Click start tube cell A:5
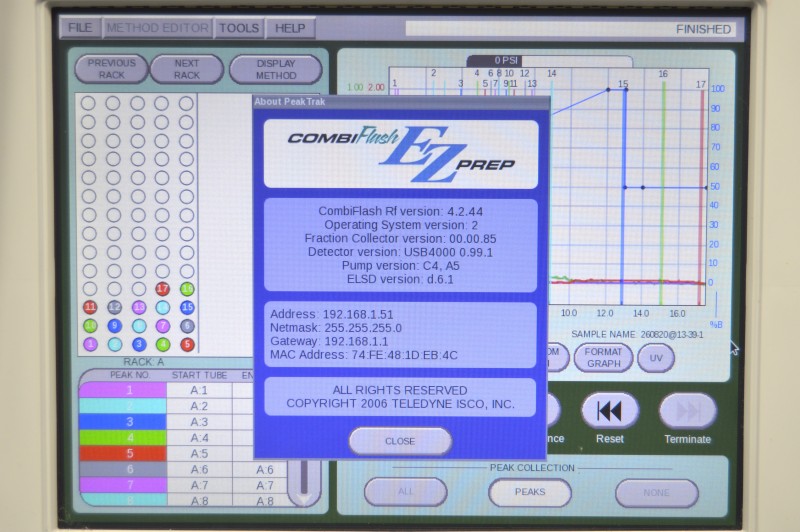Image resolution: width=800 pixels, height=532 pixels. point(199,453)
